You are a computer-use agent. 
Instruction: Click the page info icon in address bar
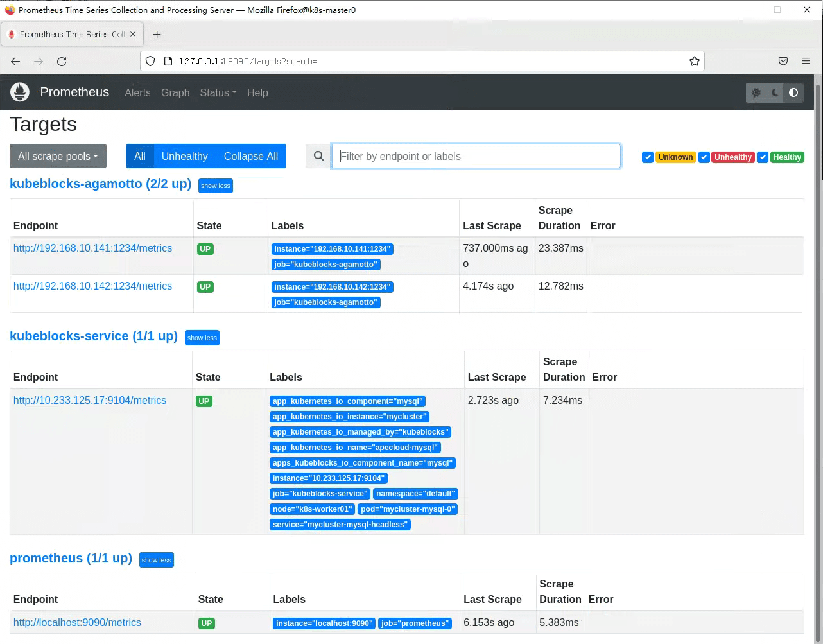tap(168, 61)
